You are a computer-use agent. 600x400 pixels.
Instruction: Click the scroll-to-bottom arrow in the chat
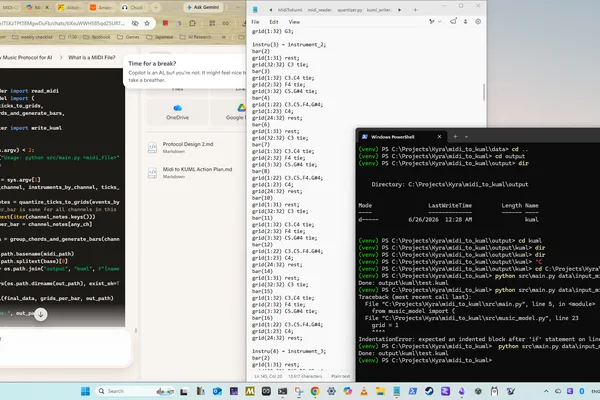(41, 314)
